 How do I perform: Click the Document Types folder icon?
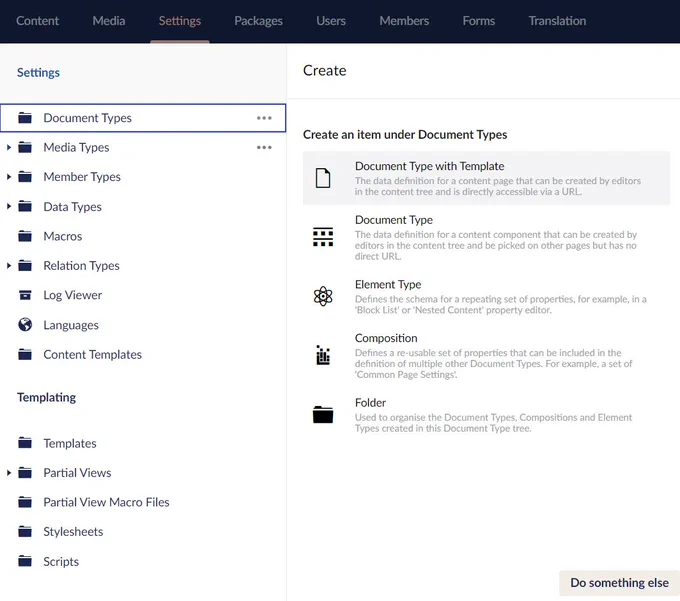(25, 118)
